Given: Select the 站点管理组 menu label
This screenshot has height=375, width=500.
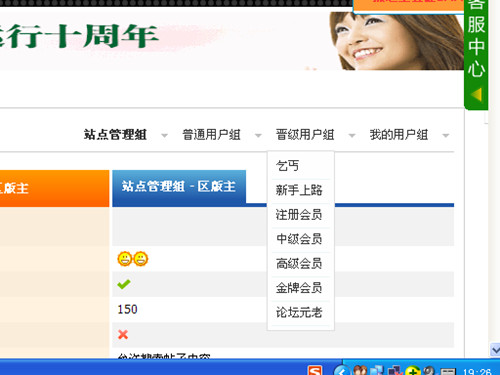Looking at the screenshot, I should 115,135.
